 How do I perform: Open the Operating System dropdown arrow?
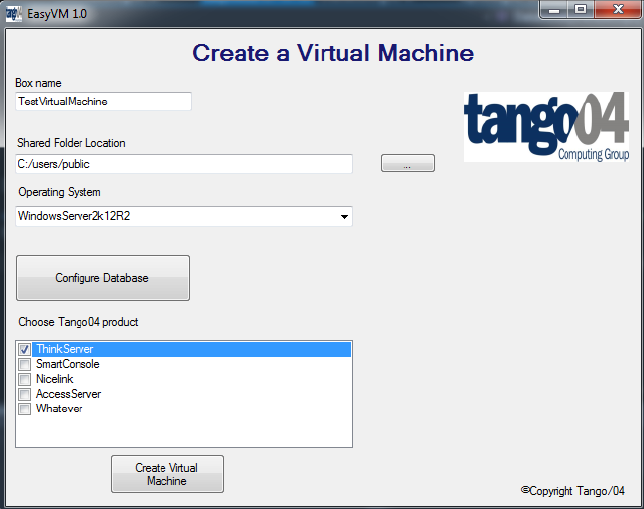tap(344, 216)
